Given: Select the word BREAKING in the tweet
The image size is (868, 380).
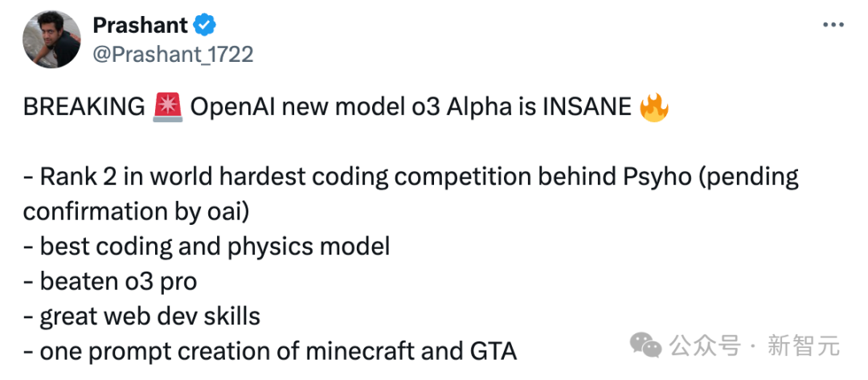Looking at the screenshot, I should point(84,108).
